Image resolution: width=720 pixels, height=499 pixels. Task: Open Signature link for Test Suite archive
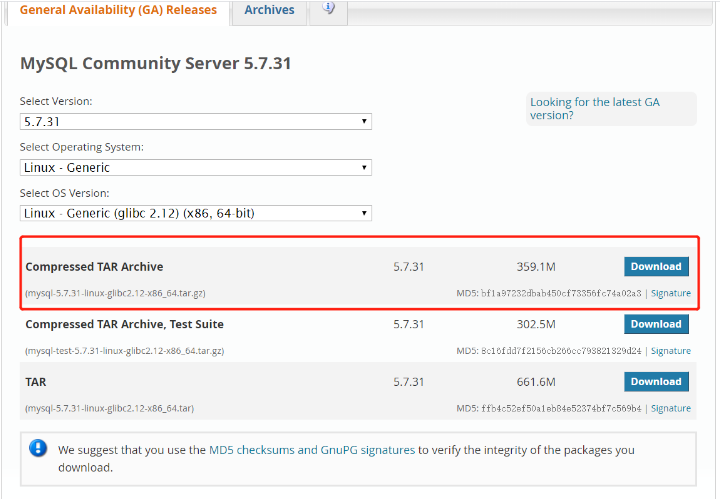(x=671, y=351)
